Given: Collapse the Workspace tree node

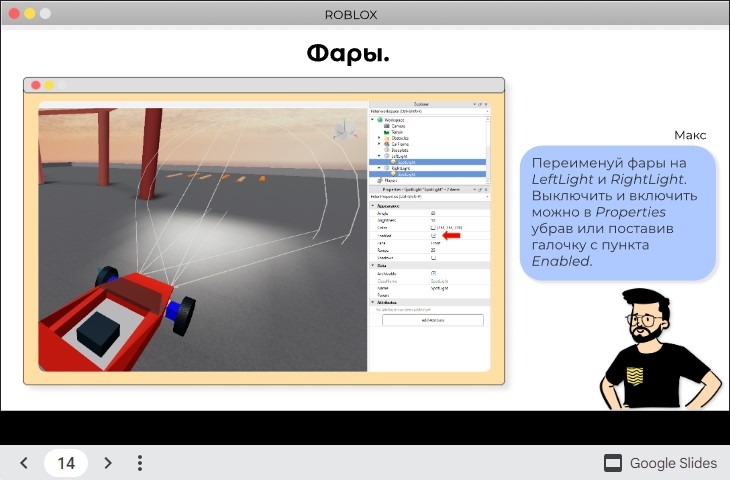Looking at the screenshot, I should point(372,120).
